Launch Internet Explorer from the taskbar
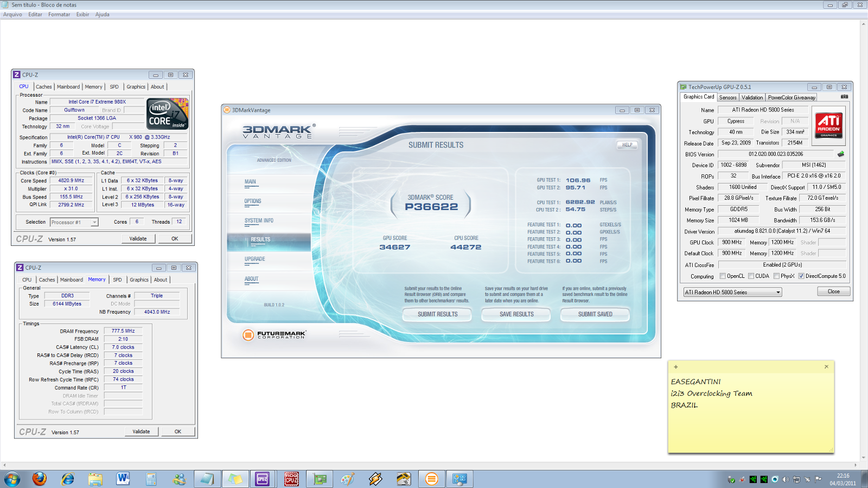Image resolution: width=868 pixels, height=488 pixels. point(67,479)
